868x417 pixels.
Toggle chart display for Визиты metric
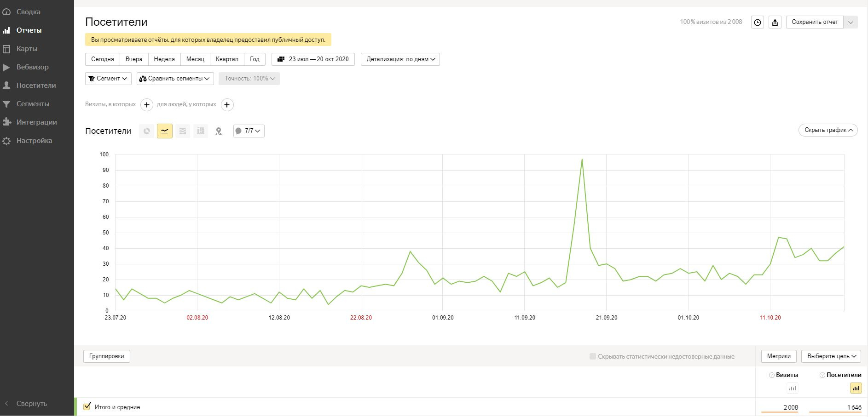[792, 388]
